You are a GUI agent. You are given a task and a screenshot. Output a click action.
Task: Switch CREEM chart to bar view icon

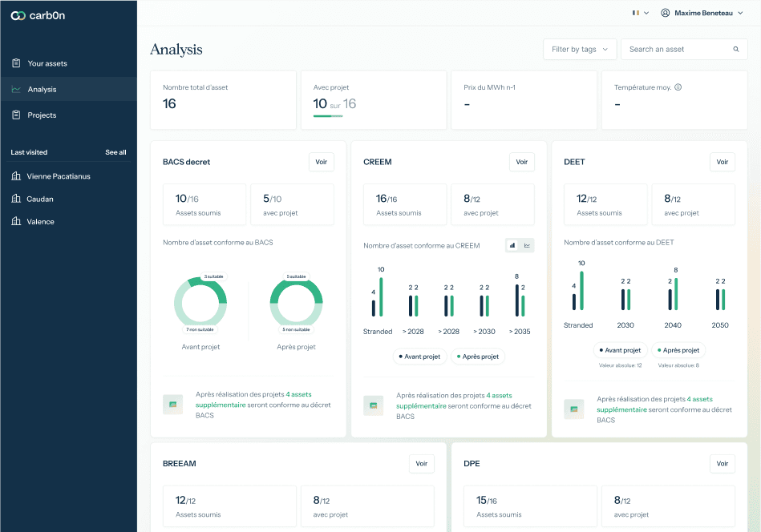[x=512, y=245]
